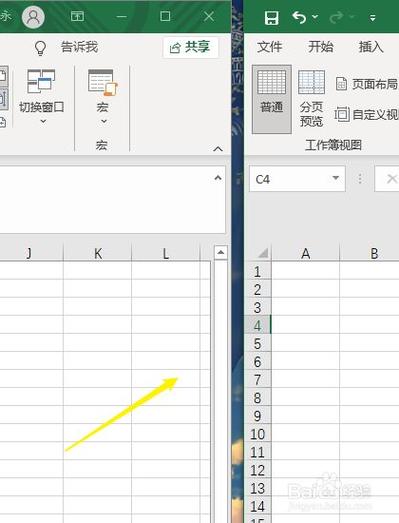Select row 14 header
Image resolution: width=399 pixels, height=523 pixels.
click(258, 506)
